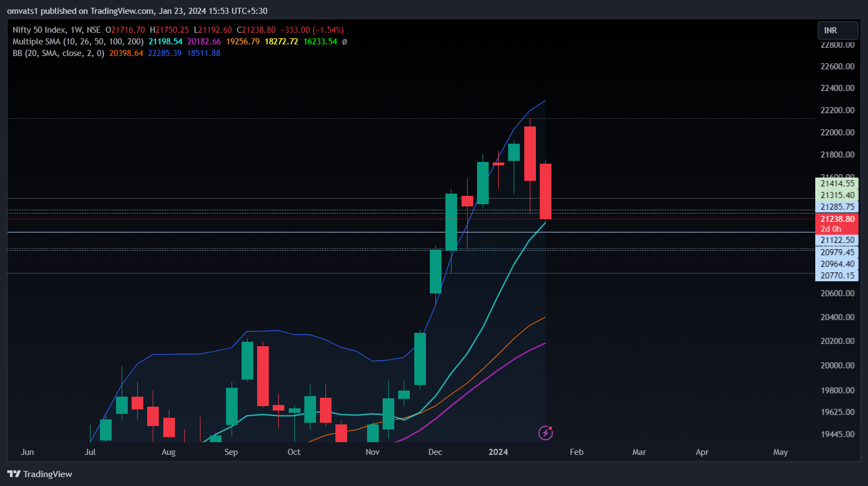
Task: Click the May label on time axis
Action: click(x=780, y=452)
